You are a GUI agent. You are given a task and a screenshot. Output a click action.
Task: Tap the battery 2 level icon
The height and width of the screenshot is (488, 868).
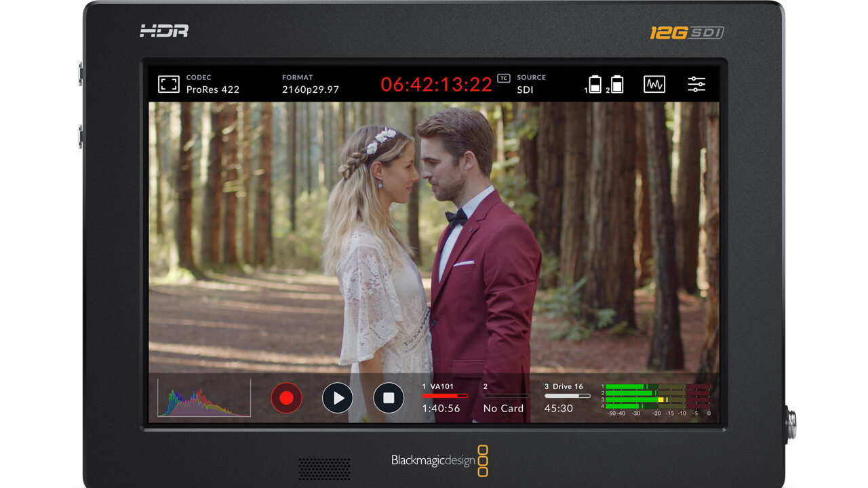(x=616, y=84)
